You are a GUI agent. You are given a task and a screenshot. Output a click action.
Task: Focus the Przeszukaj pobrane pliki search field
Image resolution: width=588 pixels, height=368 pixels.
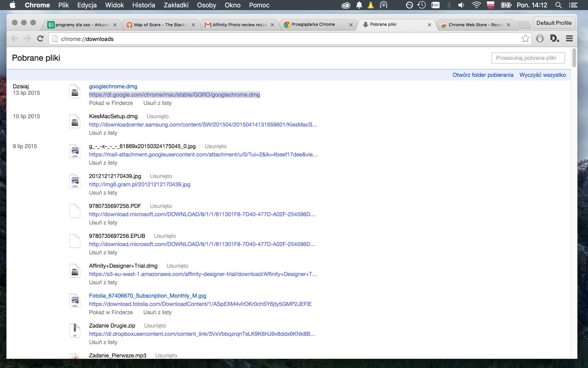click(528, 58)
